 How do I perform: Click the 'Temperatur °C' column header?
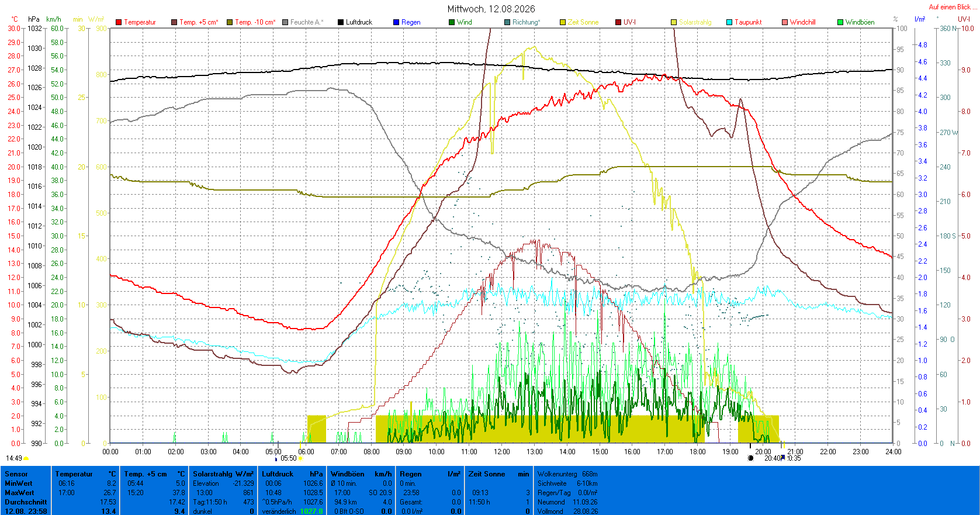pos(86,474)
